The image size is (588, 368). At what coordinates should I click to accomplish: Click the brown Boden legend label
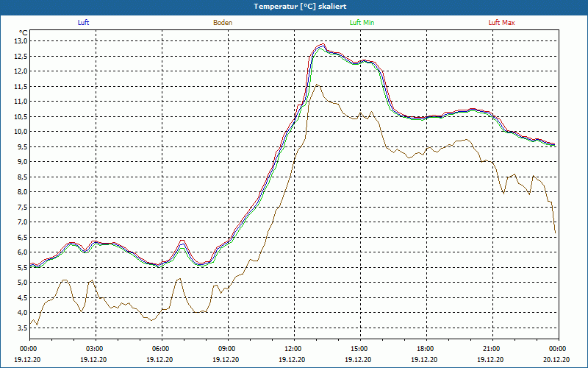[x=223, y=23]
